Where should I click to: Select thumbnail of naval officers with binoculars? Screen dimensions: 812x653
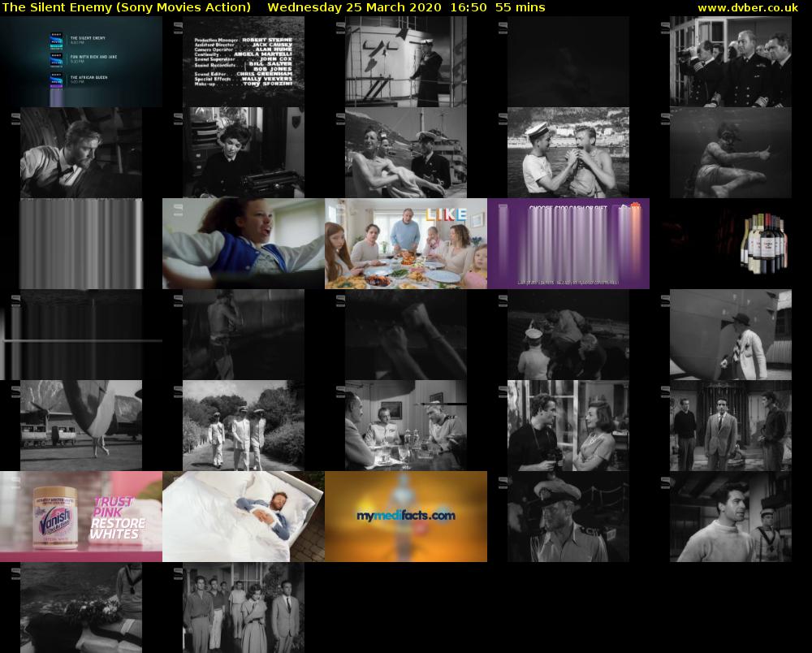point(731,62)
